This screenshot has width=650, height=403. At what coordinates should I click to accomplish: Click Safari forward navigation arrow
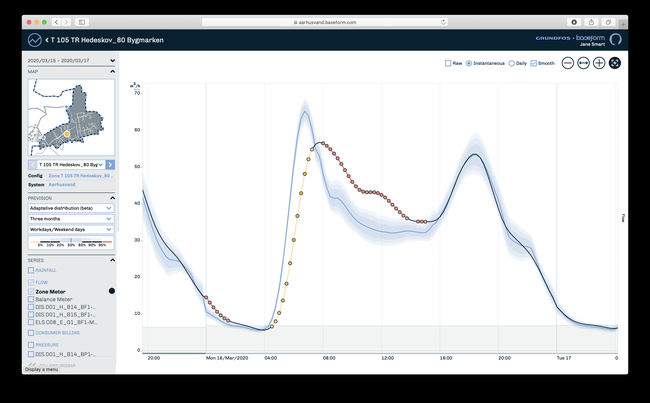(66, 22)
